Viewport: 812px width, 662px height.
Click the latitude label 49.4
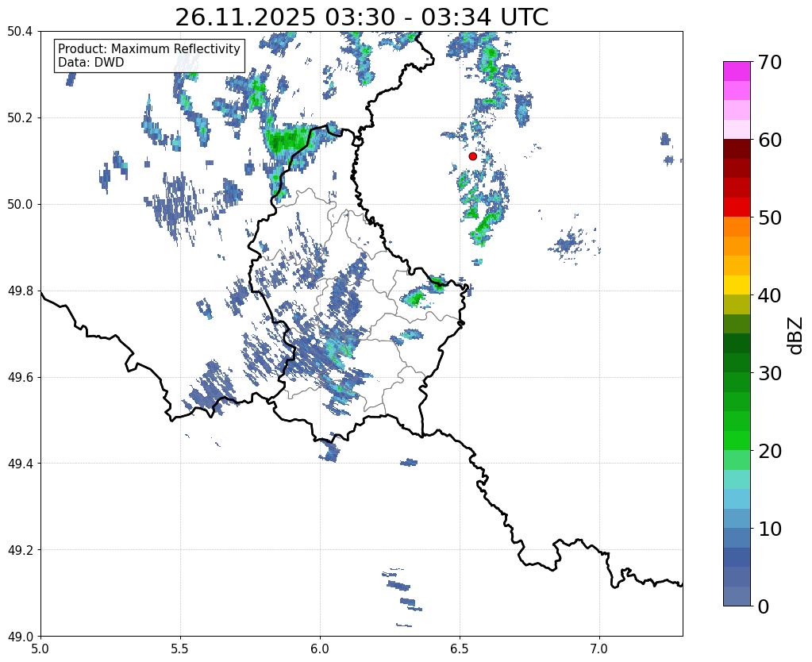tap(20, 464)
